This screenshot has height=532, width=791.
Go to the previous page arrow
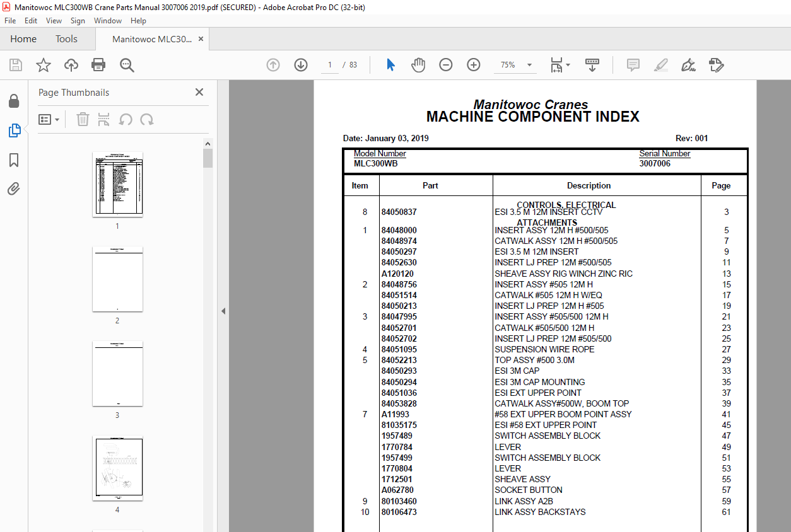point(273,65)
